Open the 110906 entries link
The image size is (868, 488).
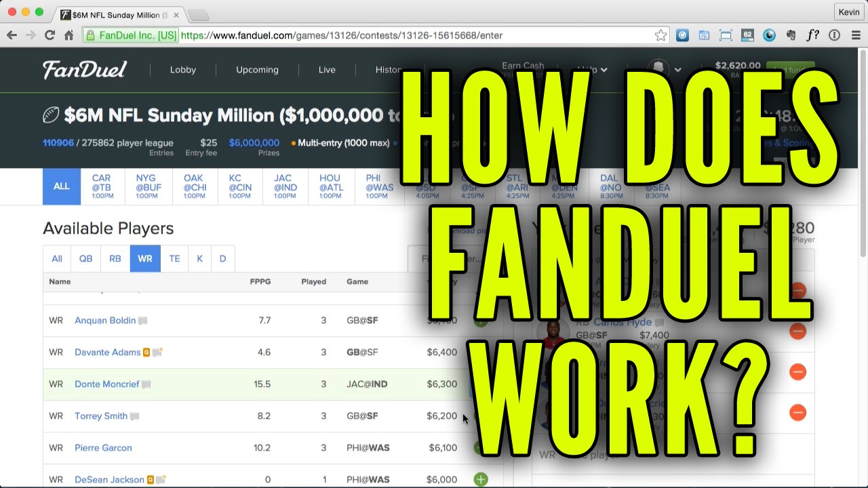pyautogui.click(x=58, y=143)
